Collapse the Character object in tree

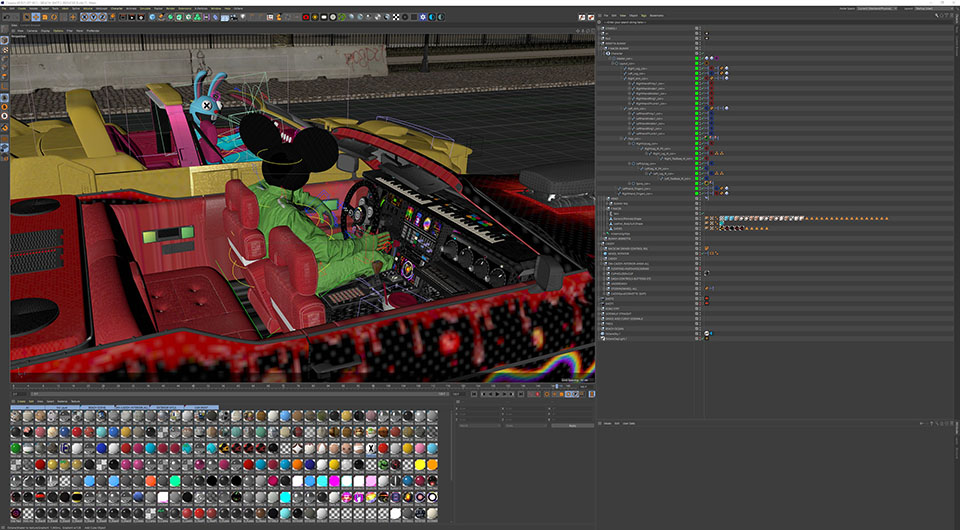pos(604,53)
